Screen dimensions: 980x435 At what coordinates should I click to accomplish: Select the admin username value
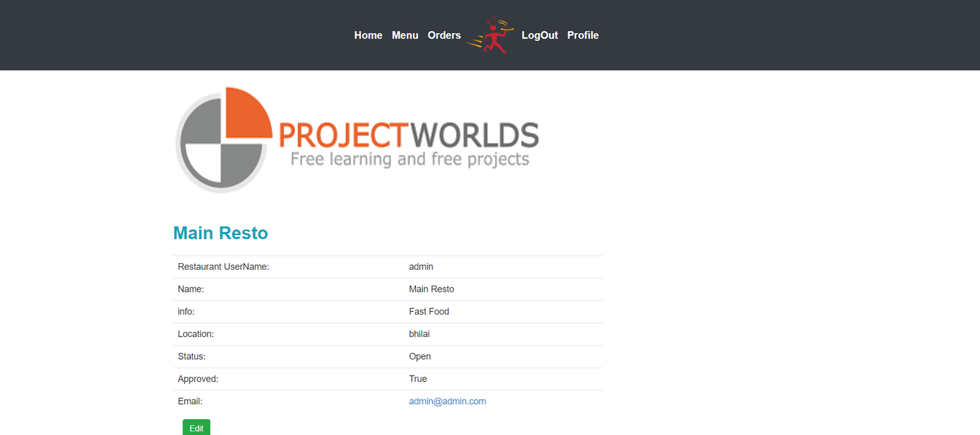421,267
